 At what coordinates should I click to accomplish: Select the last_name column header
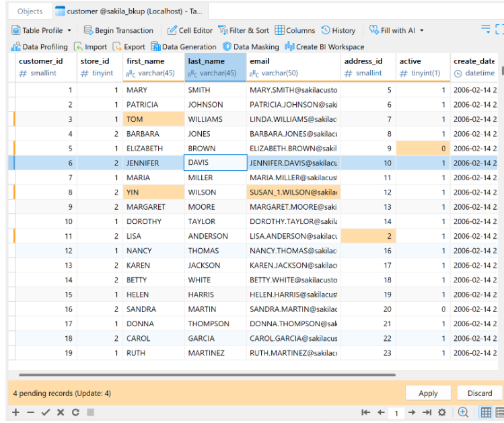tap(215, 67)
